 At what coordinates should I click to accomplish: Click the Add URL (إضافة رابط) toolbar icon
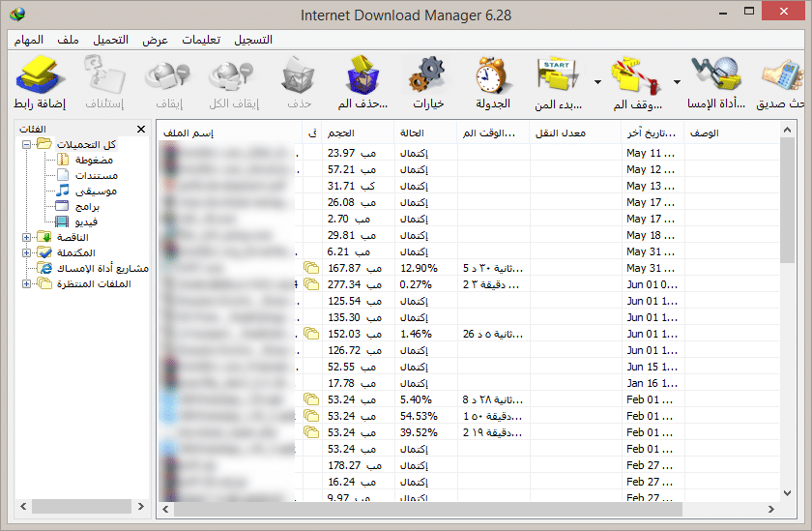(40, 75)
